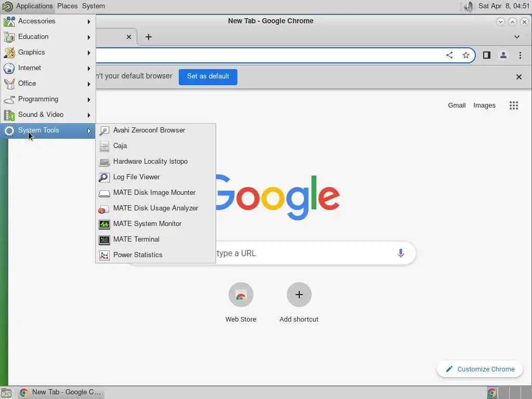Open MATE System Monitor
The width and height of the screenshot is (532, 399).
pos(155,224)
